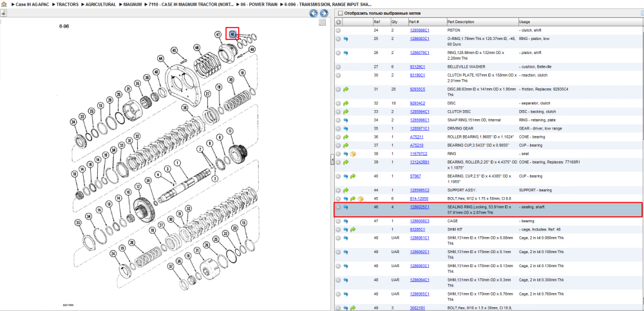Click the small toolbar icon at the diagram's left edge
The height and width of the screenshot is (311, 644).
point(3,13)
